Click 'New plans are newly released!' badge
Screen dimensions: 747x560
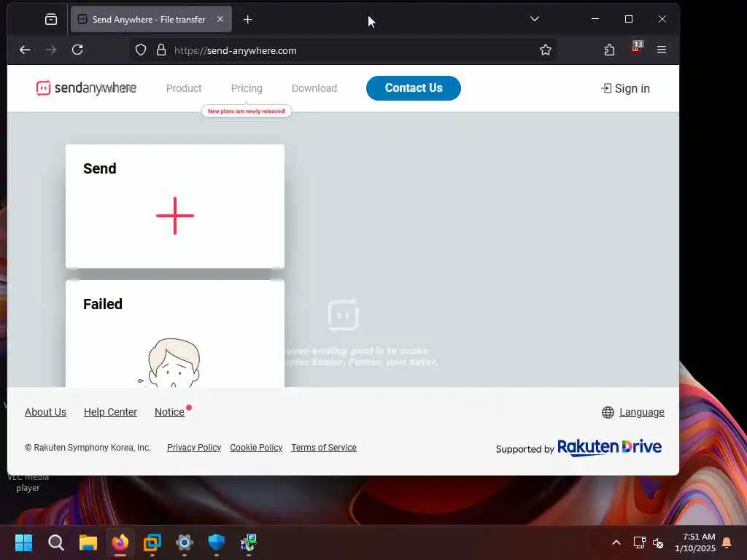click(247, 111)
